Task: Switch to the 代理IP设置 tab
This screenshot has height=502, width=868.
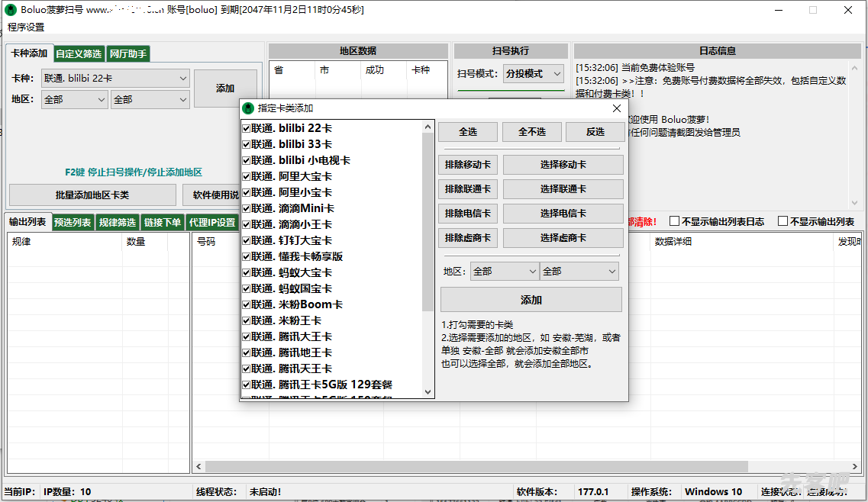Action: [212, 222]
